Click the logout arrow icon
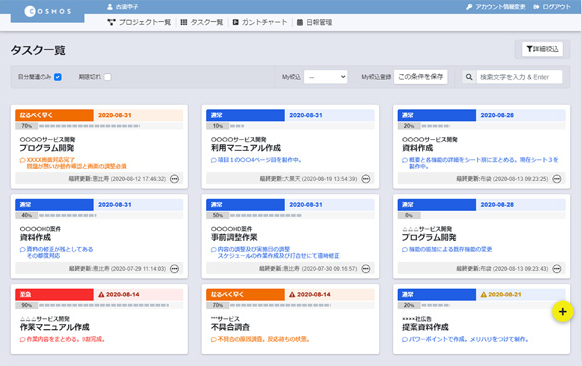 click(x=536, y=7)
